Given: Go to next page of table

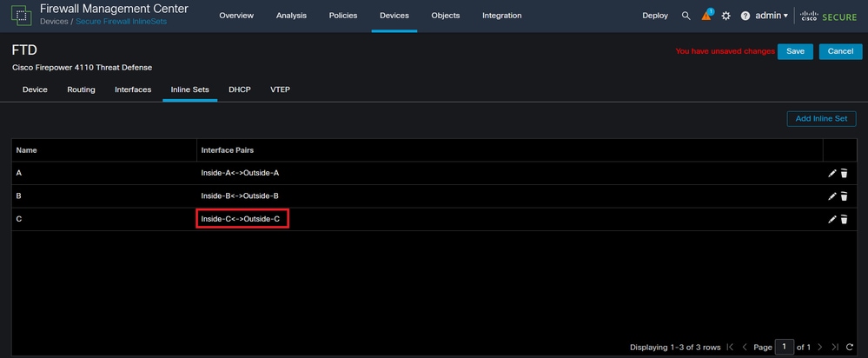Looking at the screenshot, I should point(820,347).
